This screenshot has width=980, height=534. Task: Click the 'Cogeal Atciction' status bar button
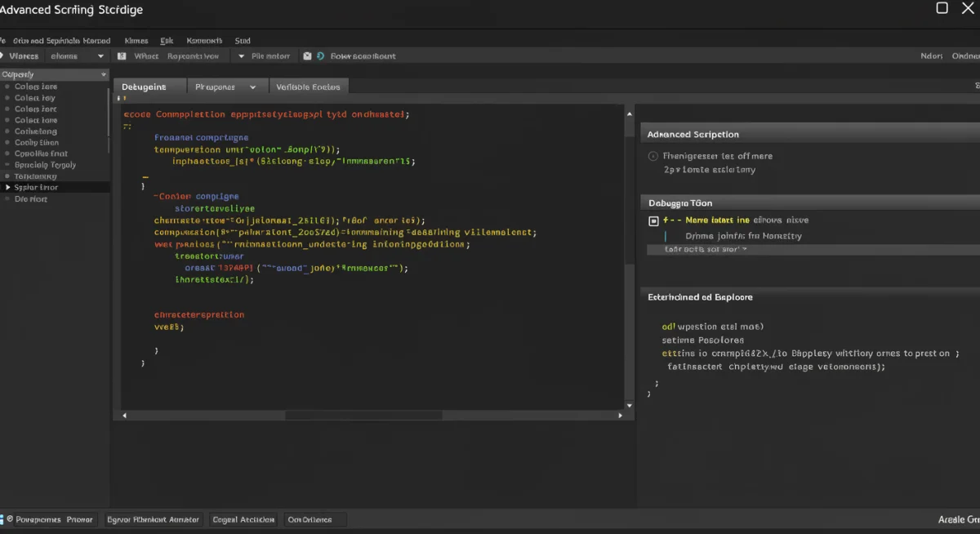tap(243, 519)
